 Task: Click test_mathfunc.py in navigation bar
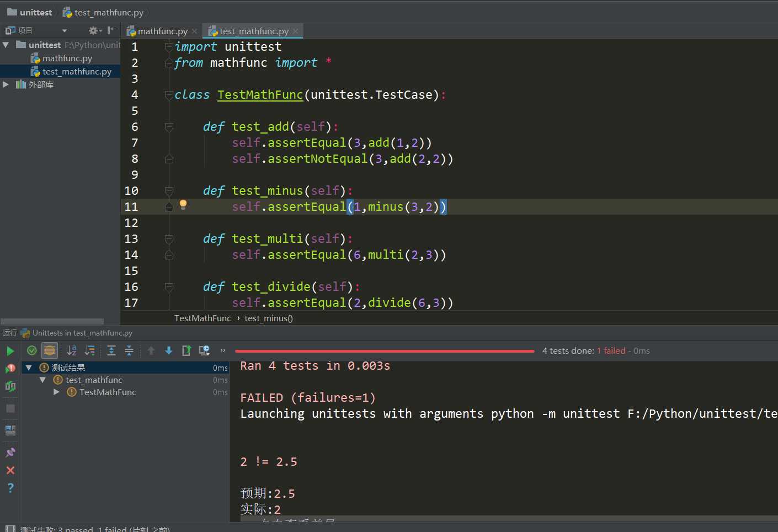click(x=103, y=12)
